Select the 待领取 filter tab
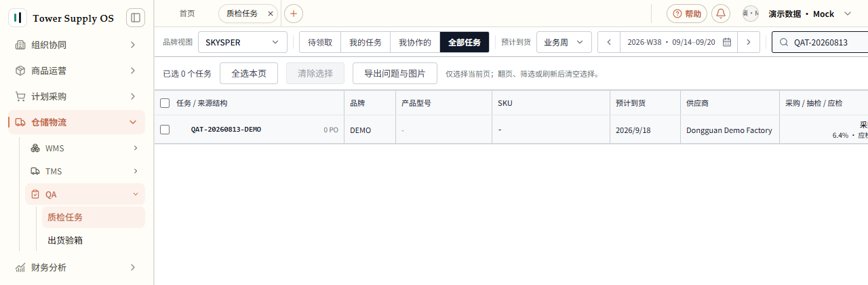 (x=320, y=42)
